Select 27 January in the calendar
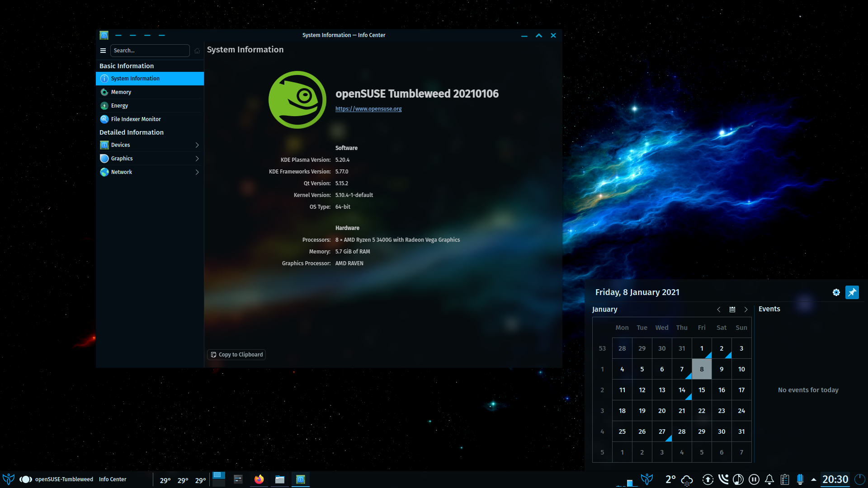This screenshot has width=868, height=488. (662, 432)
